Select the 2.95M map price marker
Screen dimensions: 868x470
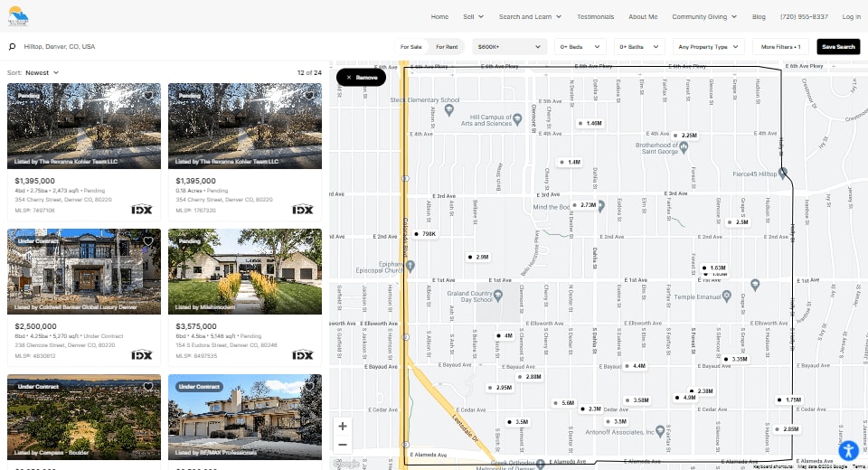pos(500,388)
